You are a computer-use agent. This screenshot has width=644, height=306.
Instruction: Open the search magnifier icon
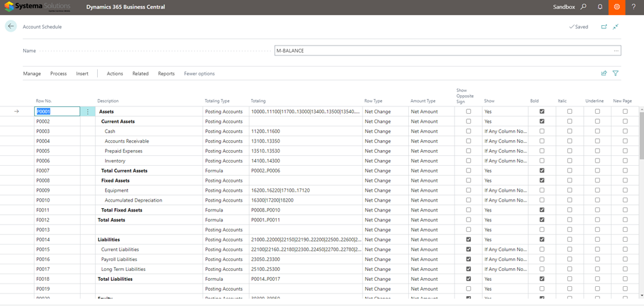click(x=583, y=7)
